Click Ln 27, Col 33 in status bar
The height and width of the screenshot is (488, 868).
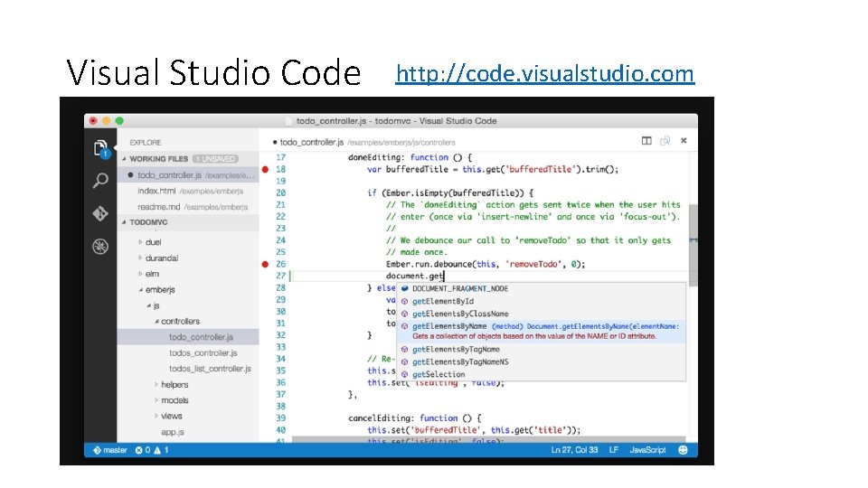574,450
